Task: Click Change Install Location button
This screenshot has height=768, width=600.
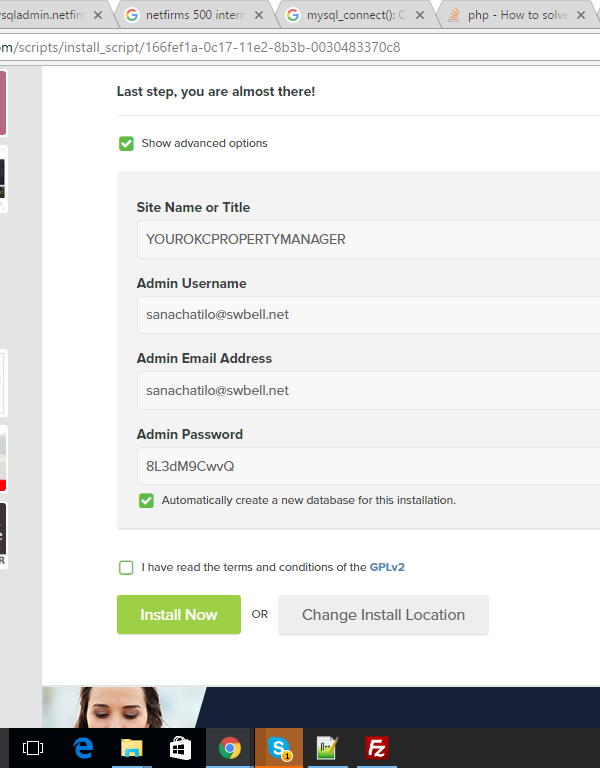Action: click(383, 615)
